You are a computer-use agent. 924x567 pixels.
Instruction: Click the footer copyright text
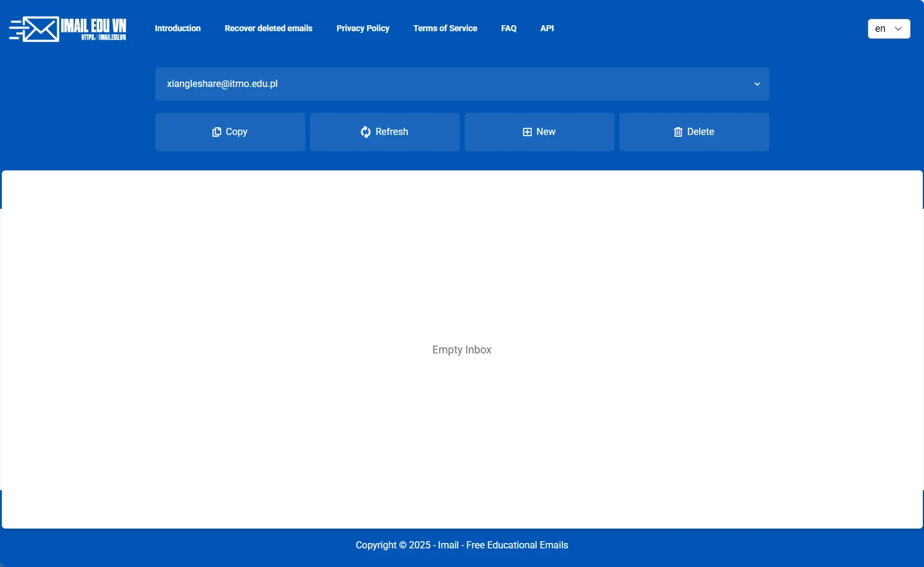(x=462, y=545)
